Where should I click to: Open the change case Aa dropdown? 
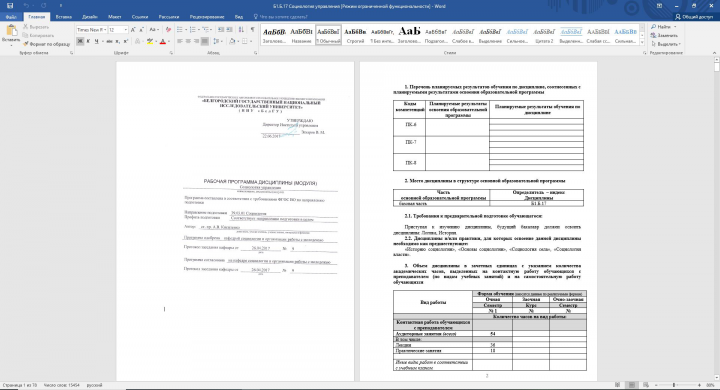(154, 29)
